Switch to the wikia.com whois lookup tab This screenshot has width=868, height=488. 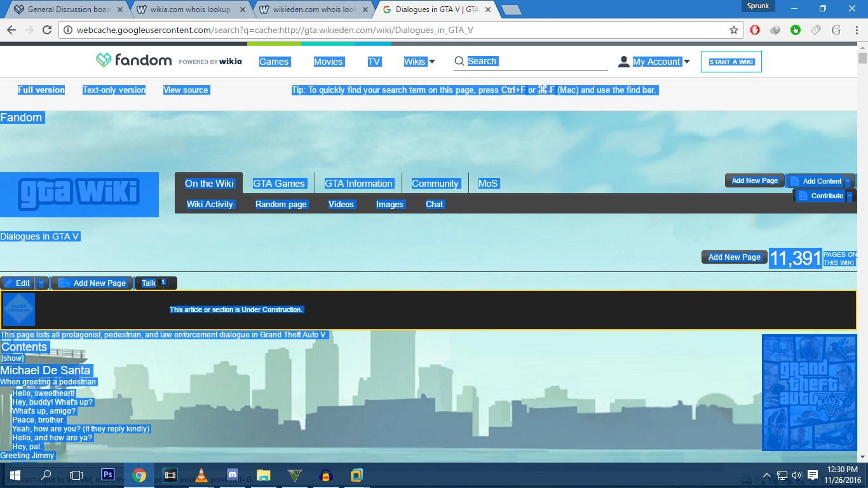coord(190,10)
